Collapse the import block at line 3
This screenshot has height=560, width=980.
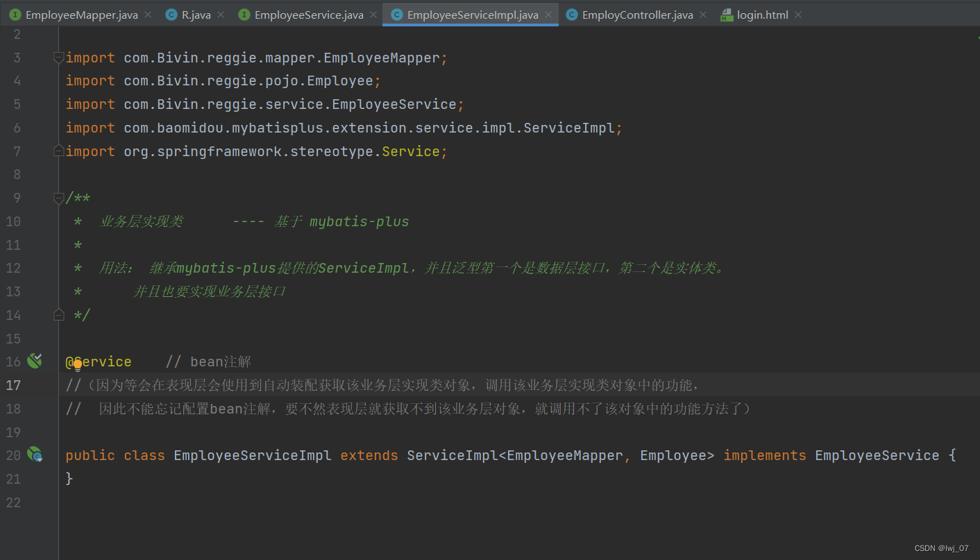coord(59,58)
